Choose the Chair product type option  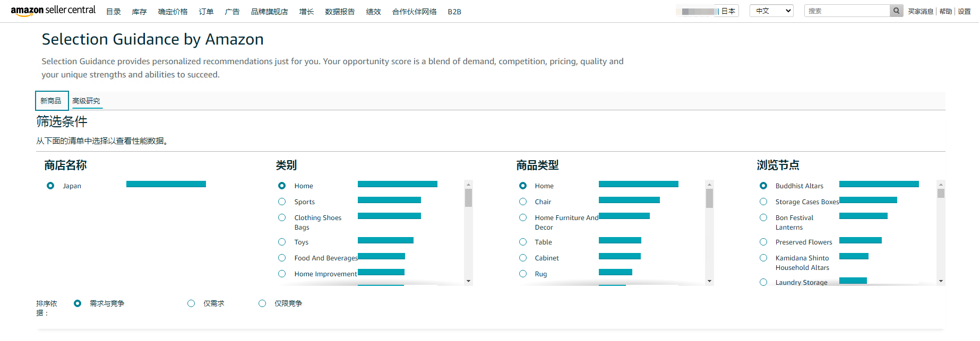click(523, 202)
